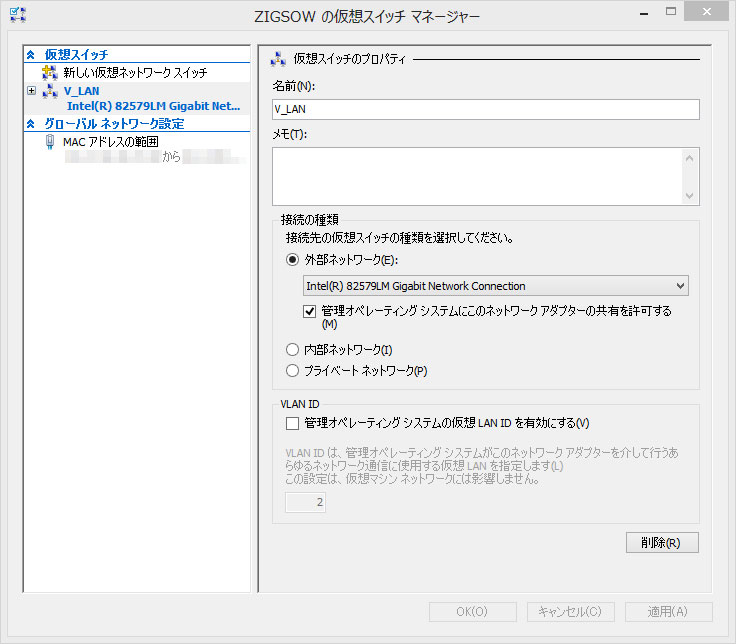This screenshot has height=644, width=736.
Task: Close the Virtual Switch Manager window
Action: click(x=707, y=12)
